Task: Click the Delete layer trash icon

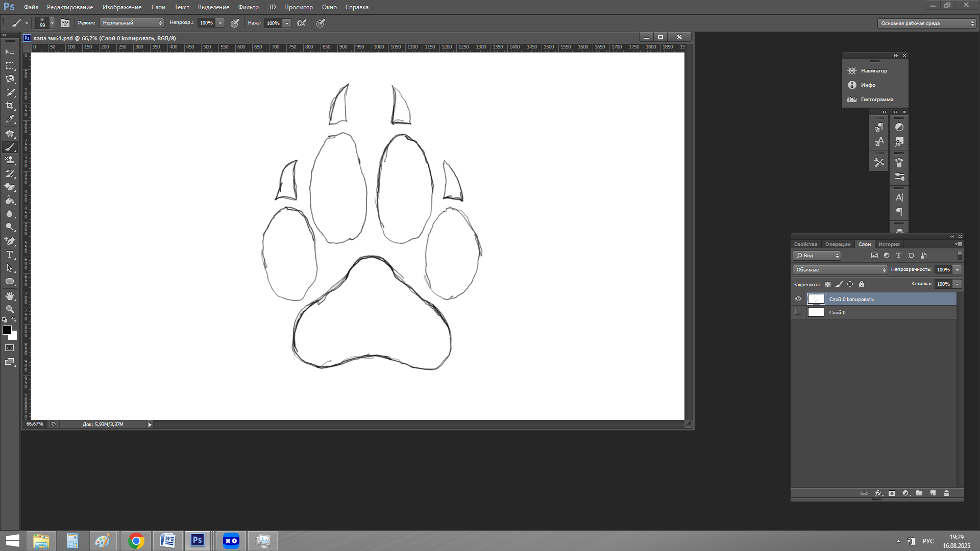Action: 946,493
